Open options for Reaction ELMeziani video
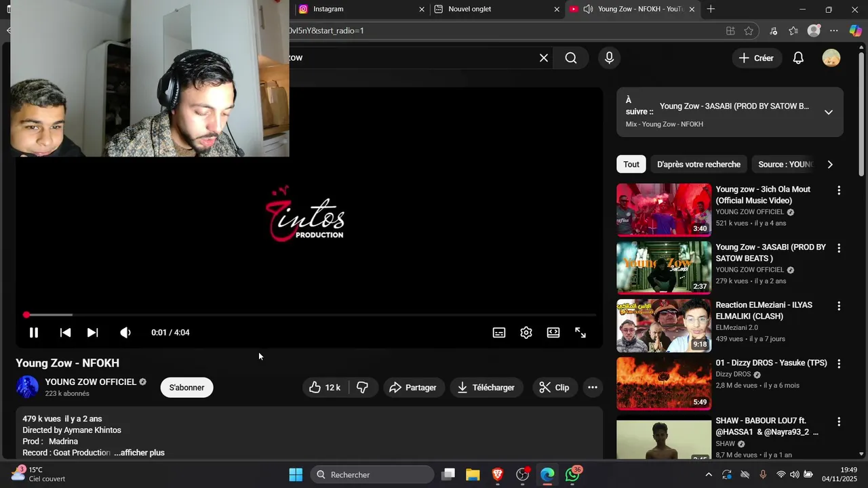The width and height of the screenshot is (868, 488). click(839, 306)
